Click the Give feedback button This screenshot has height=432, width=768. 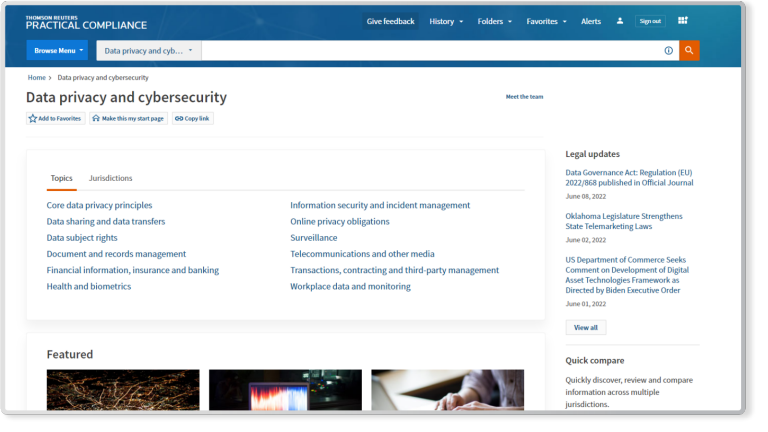[390, 21]
